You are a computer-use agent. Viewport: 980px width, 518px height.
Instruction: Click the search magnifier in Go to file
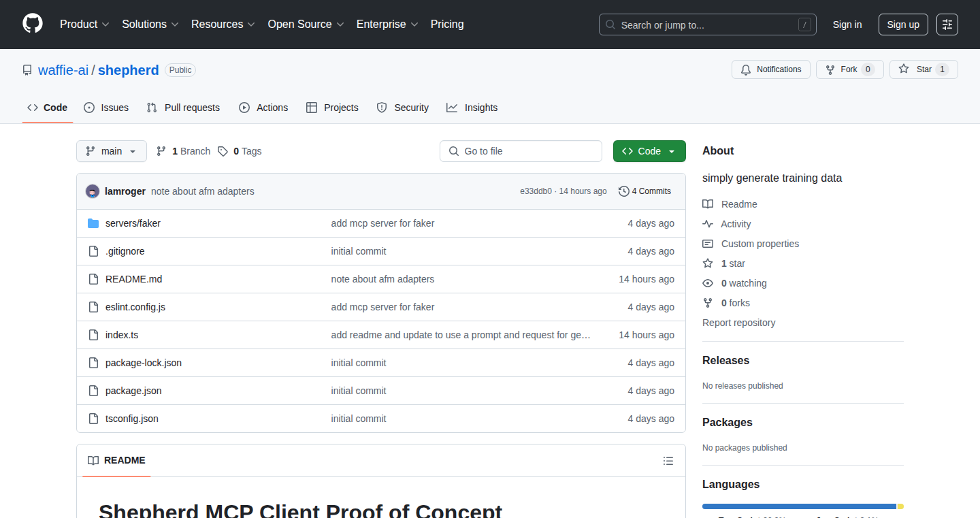tap(454, 151)
